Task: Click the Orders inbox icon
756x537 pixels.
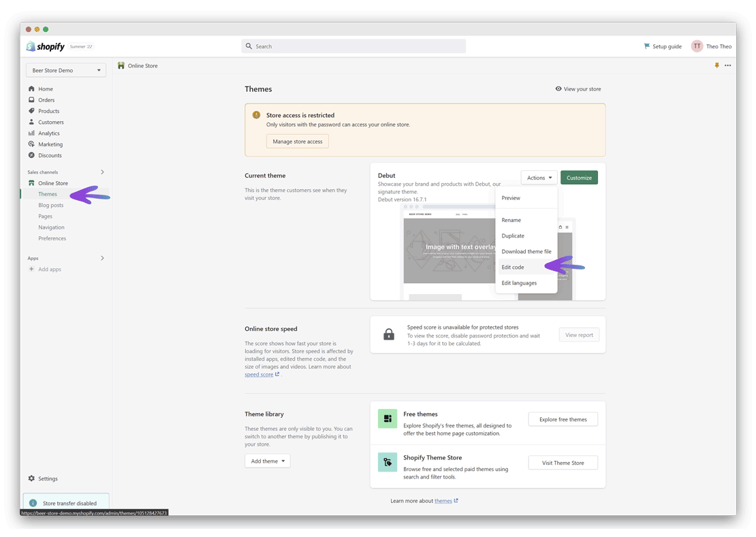Action: [31, 99]
